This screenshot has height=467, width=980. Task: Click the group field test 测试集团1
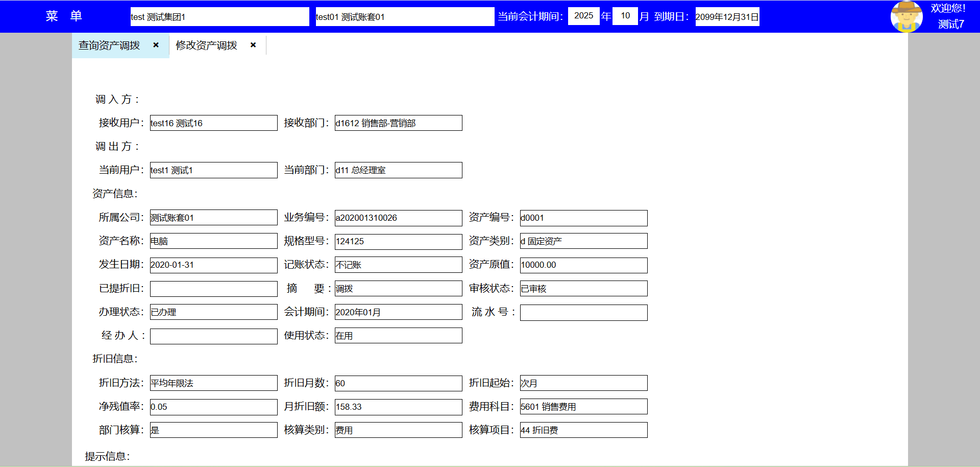point(219,17)
